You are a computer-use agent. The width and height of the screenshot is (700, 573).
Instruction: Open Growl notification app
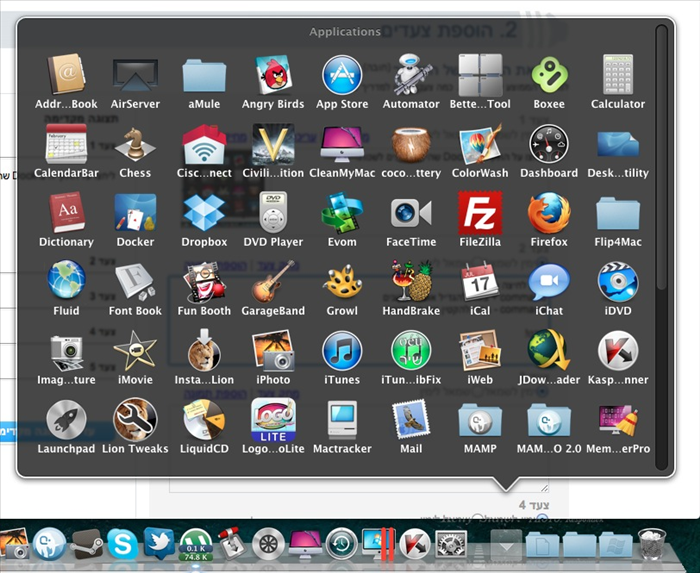coord(342,282)
